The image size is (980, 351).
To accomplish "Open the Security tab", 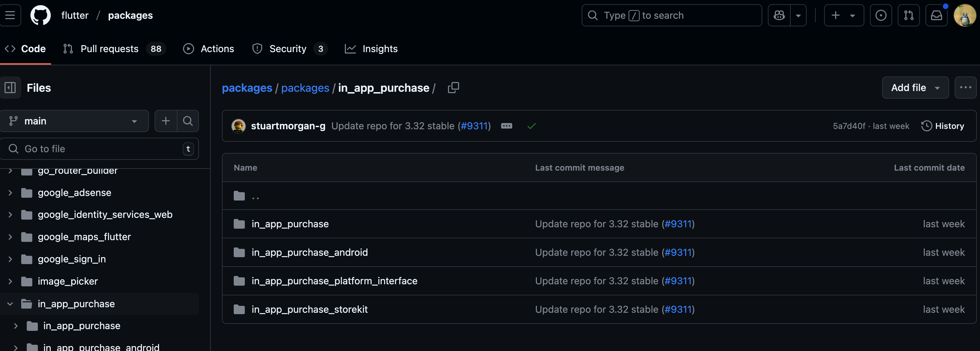I will [290, 49].
